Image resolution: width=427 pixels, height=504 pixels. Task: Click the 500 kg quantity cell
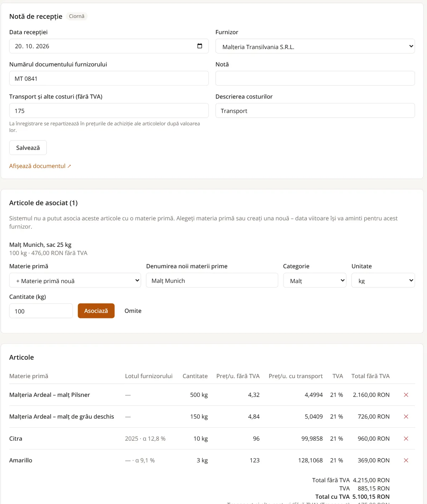199,395
